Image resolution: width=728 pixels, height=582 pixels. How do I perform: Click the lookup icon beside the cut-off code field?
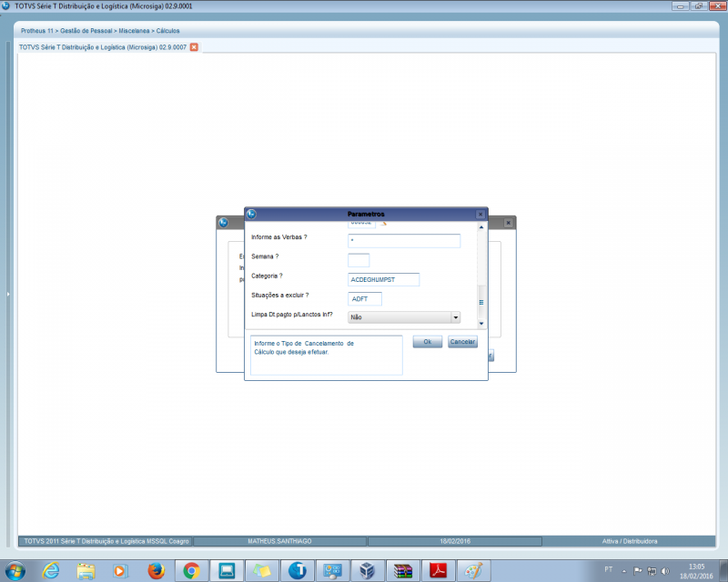point(383,224)
